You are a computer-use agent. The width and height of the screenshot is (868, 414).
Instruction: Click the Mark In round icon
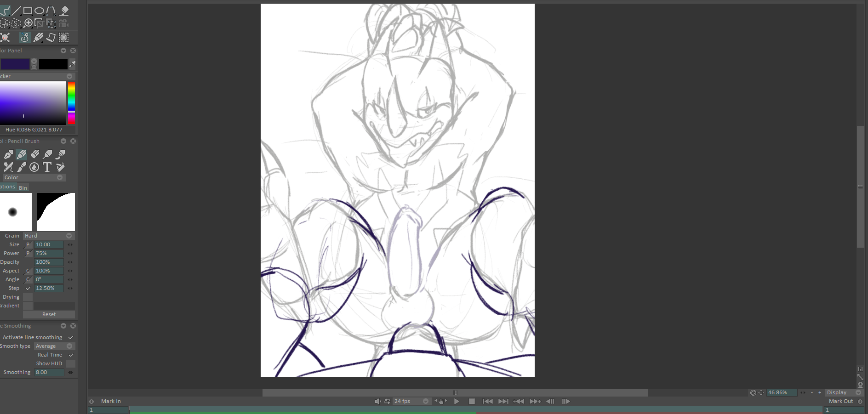(x=91, y=401)
